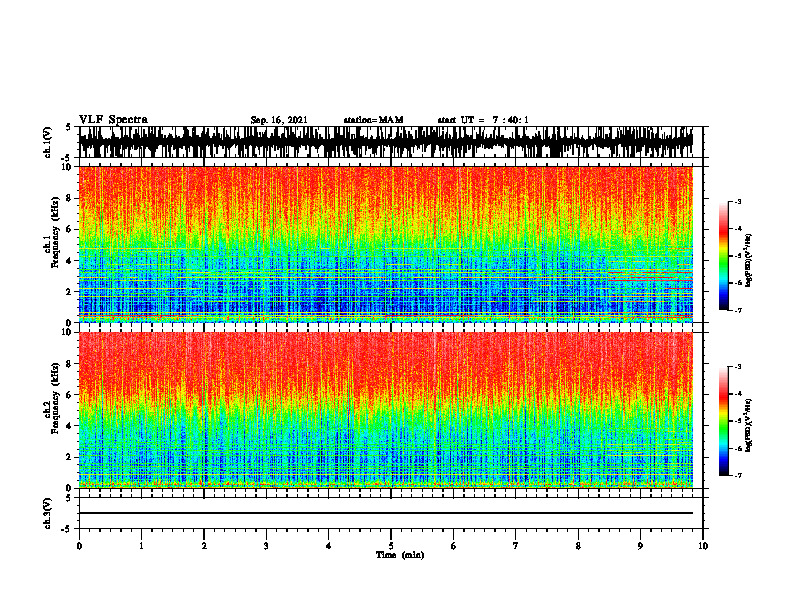Click time axis tick label "0"
Screen dimensions: 792x612
(79, 546)
